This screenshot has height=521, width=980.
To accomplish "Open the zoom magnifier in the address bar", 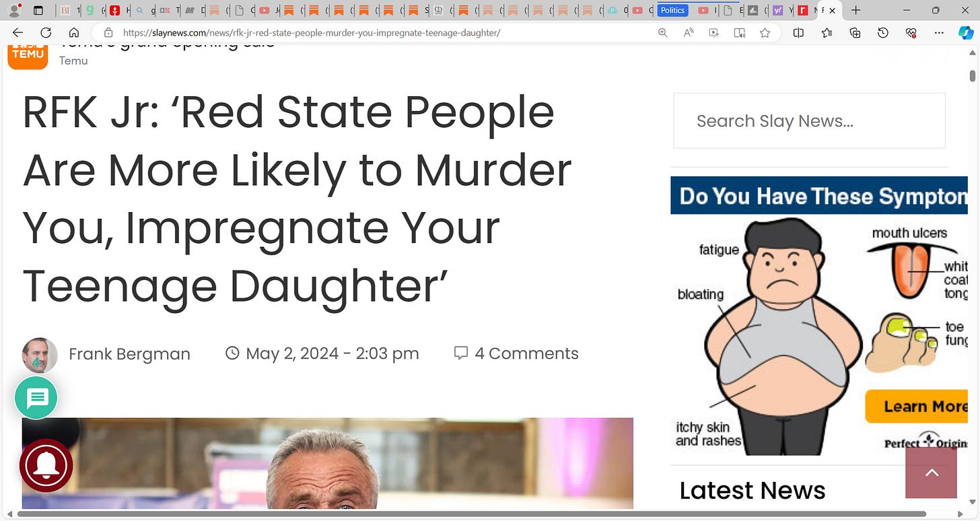I will tap(663, 32).
